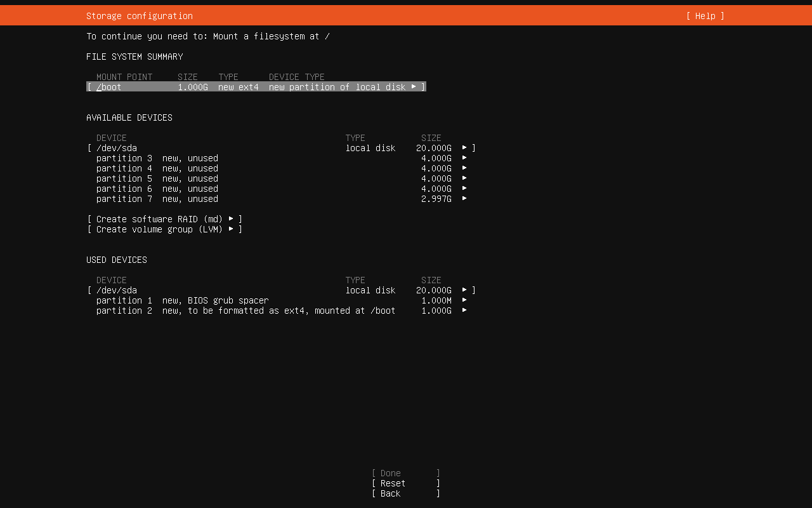Open used /dev/sda disk dropdown arrow
Viewport: 812px width, 508px height.
464,290
